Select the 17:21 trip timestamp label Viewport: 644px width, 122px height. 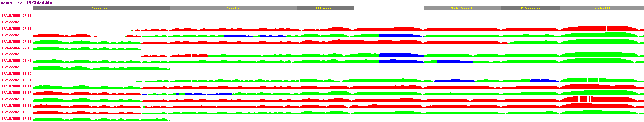point(16,118)
